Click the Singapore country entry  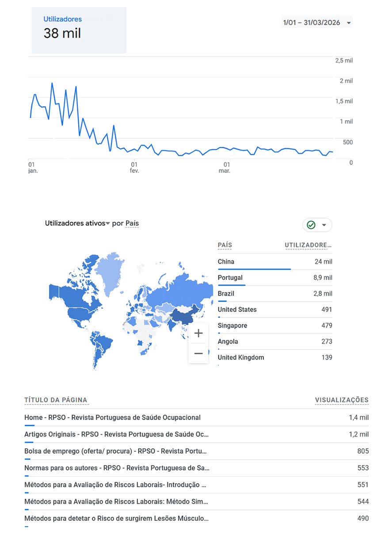pos(232,326)
